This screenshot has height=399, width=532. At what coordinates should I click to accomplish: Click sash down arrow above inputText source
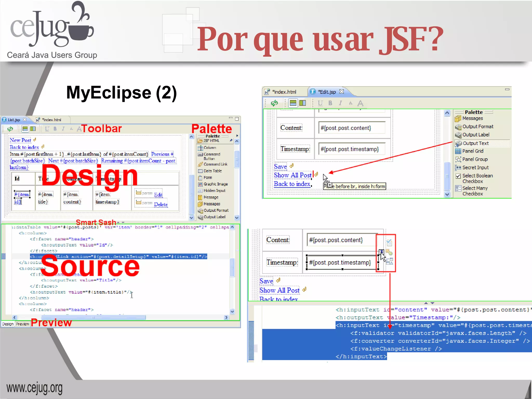433,303
